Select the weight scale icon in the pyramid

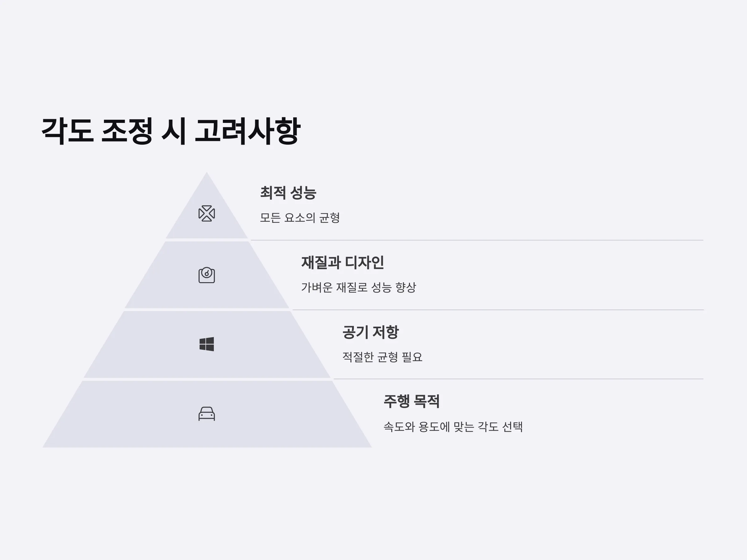tap(207, 275)
